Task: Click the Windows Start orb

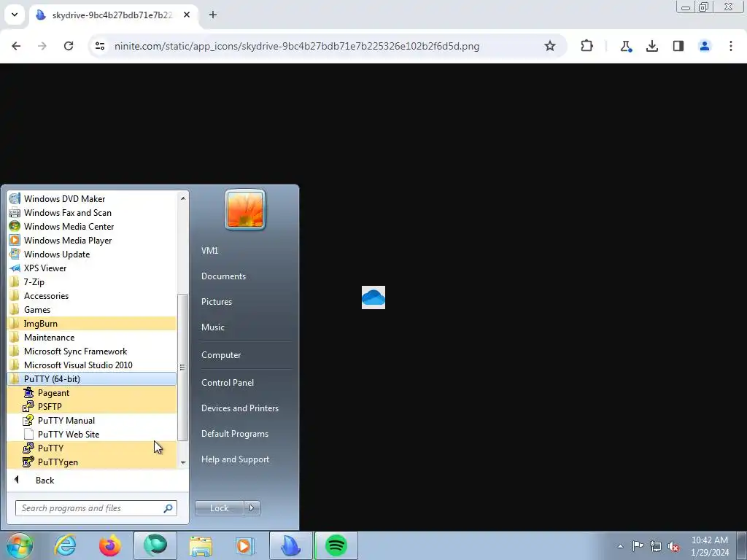Action: click(x=20, y=545)
